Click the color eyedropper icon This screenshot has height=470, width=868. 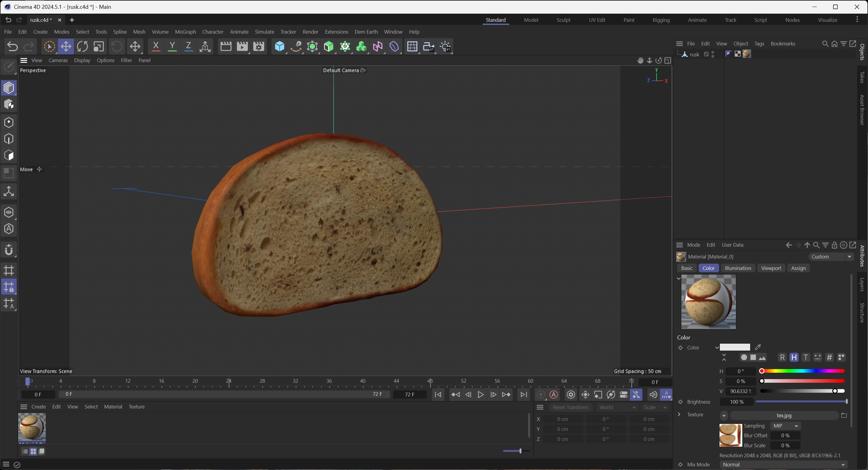(x=758, y=347)
